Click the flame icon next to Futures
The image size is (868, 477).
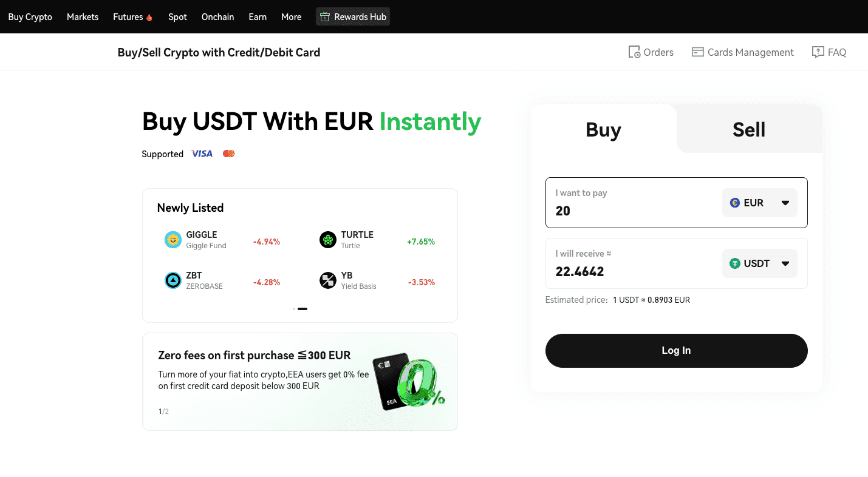149,16
